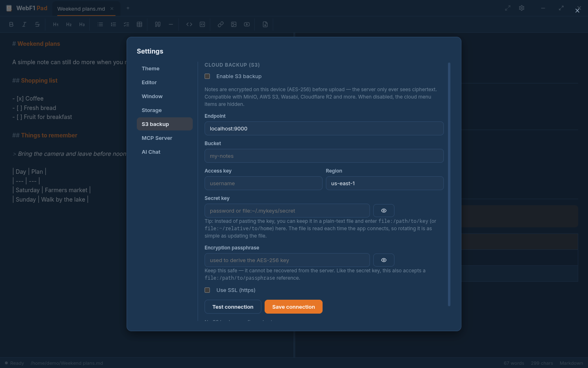Insert a horizontal rule

click(171, 25)
